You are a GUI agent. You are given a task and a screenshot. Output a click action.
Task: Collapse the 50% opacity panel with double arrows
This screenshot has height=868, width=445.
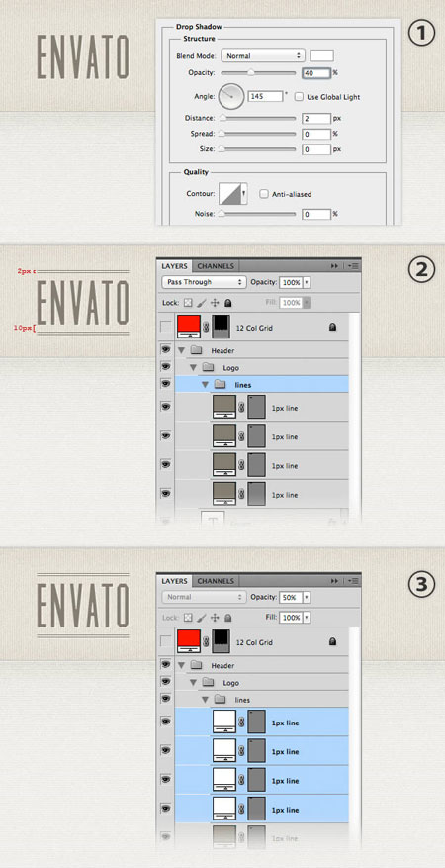(334, 581)
